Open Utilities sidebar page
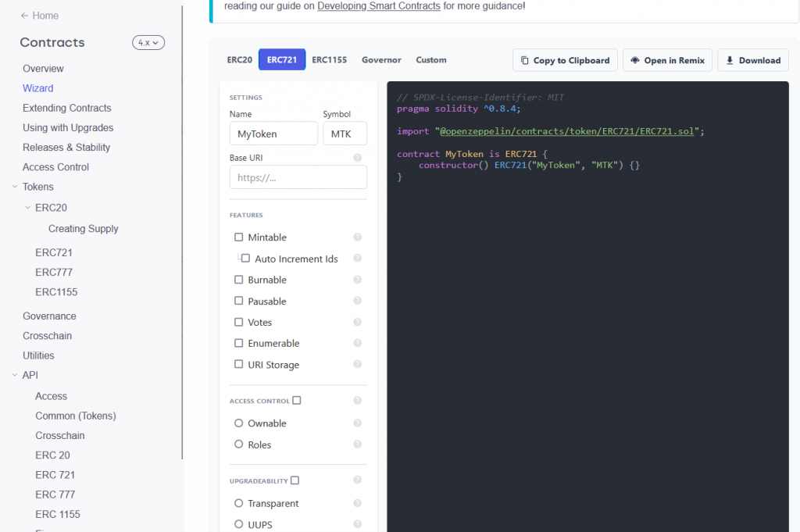This screenshot has height=532, width=800. (38, 355)
